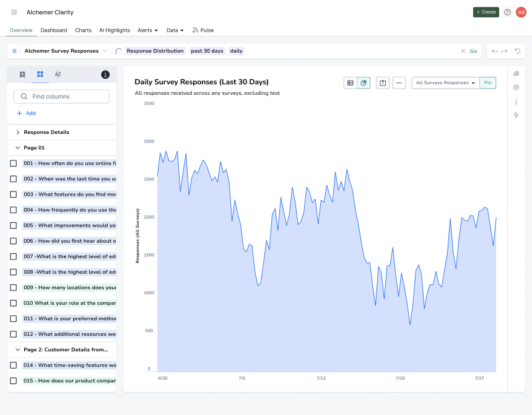This screenshot has width=532, height=415.
Task: Click the chart title Daily Survey Responses
Action: pos(201,82)
